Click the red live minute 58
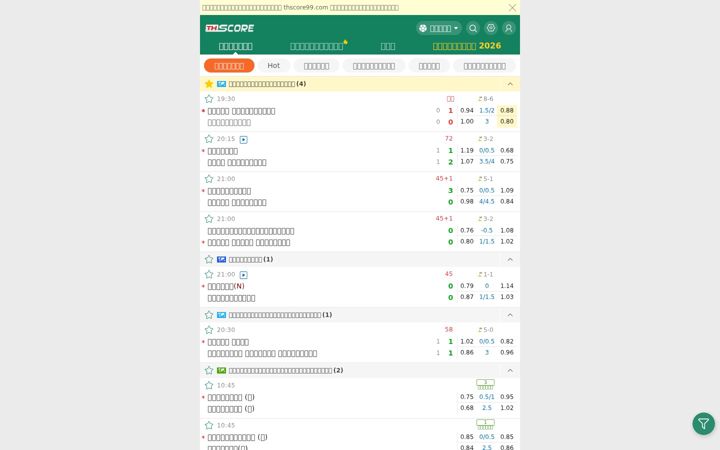 [449, 330]
